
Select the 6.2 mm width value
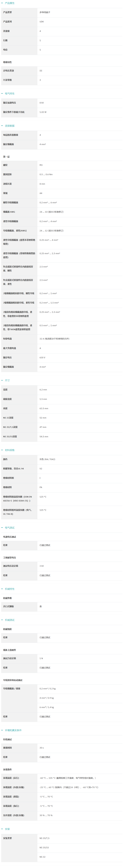43,390
